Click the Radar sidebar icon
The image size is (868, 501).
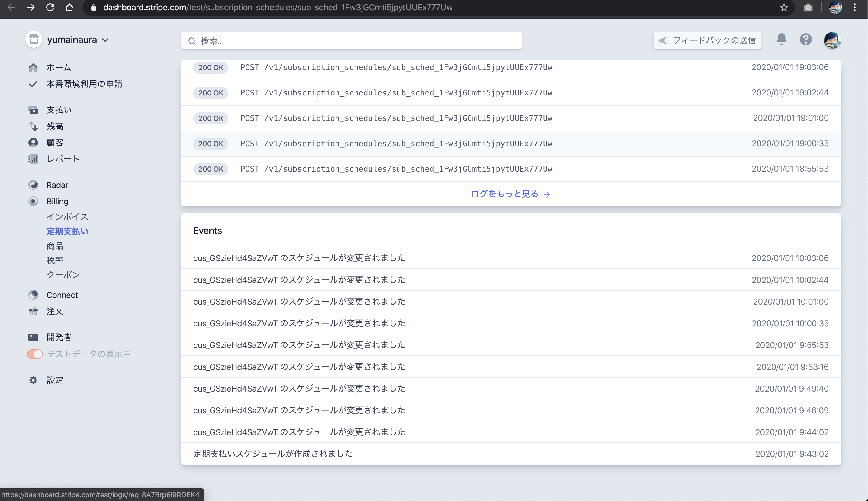[x=33, y=185]
